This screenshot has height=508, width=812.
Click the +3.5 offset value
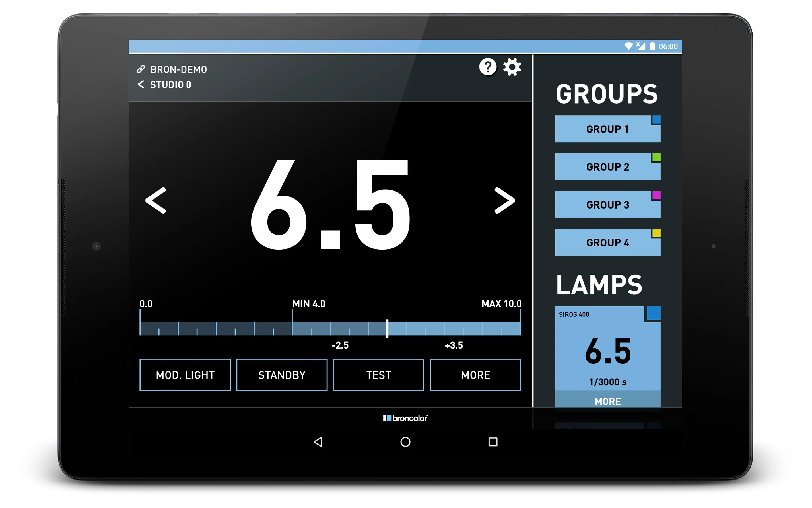point(454,345)
